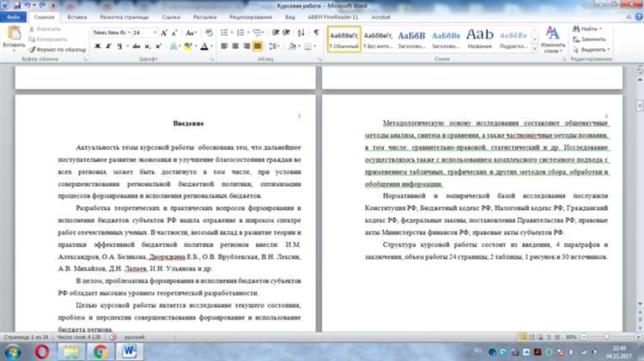644x361 pixels.
Task: Open the Файл tab
Action: point(13,17)
